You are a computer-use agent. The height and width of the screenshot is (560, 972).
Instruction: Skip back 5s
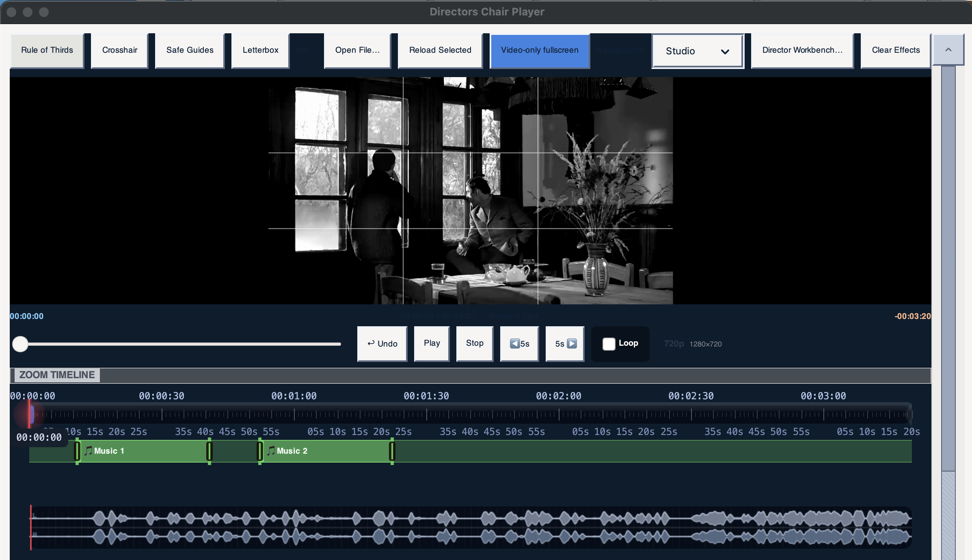click(x=519, y=344)
